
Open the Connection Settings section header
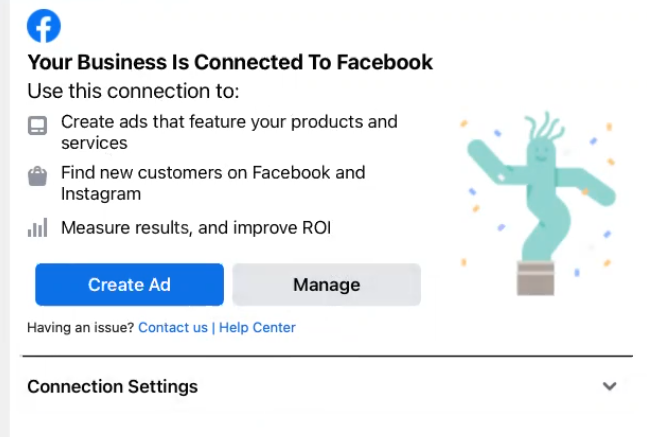(x=112, y=387)
